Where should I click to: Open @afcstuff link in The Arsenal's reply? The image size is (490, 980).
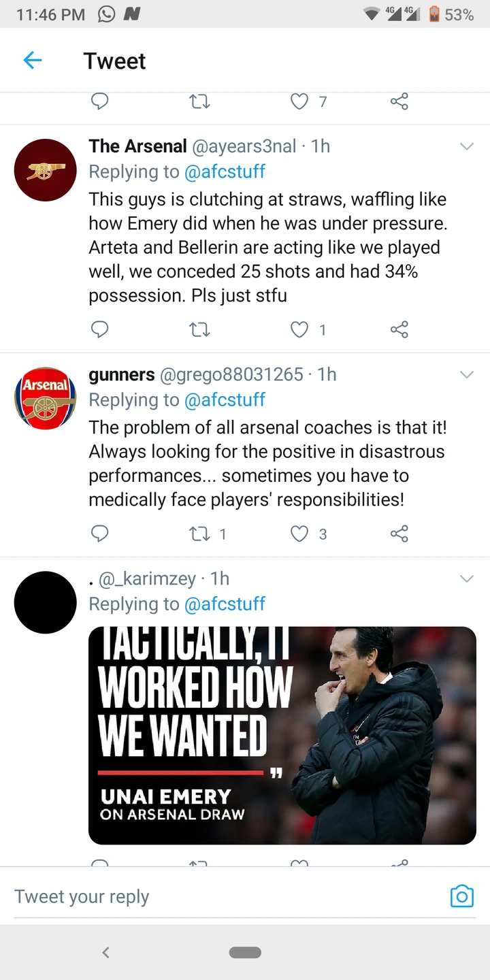tap(225, 171)
